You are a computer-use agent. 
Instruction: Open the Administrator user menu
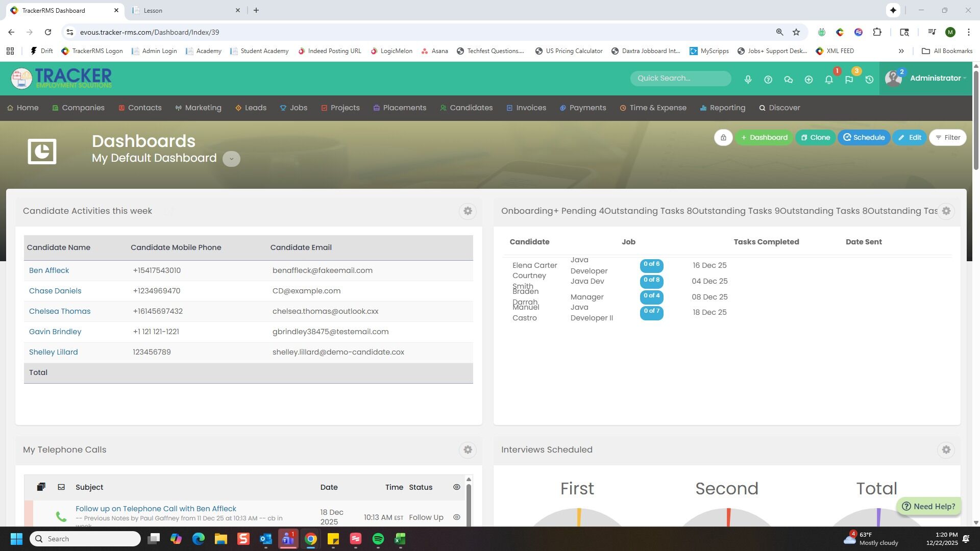[x=937, y=78]
